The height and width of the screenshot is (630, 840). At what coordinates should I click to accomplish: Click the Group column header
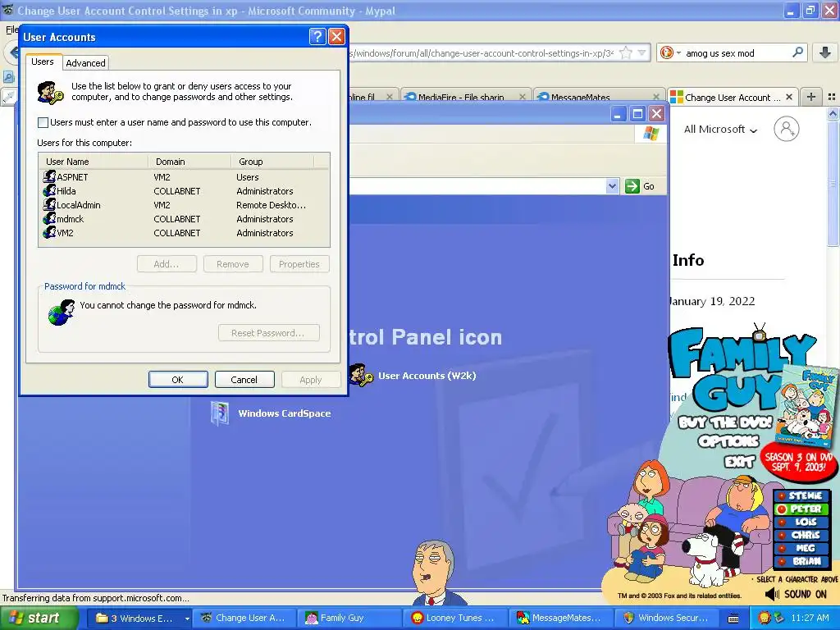point(272,162)
